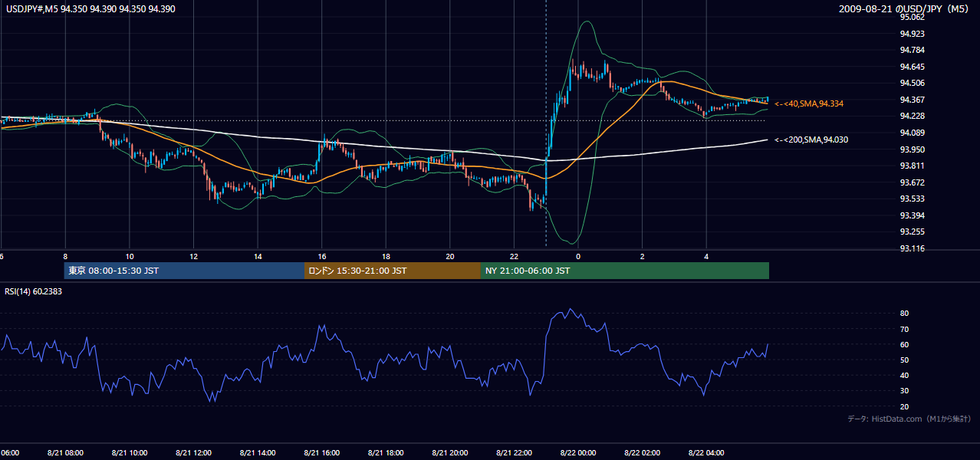Click price axis value 94.923
Viewport: 980px width, 460px height.
tap(913, 34)
